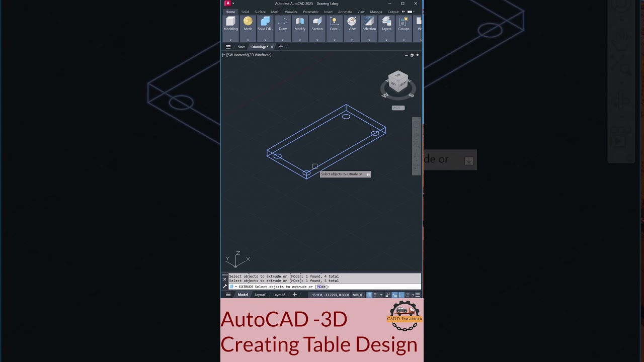Expand the Modeling panel dropdown arrow
The width and height of the screenshot is (644, 362).
click(230, 39)
